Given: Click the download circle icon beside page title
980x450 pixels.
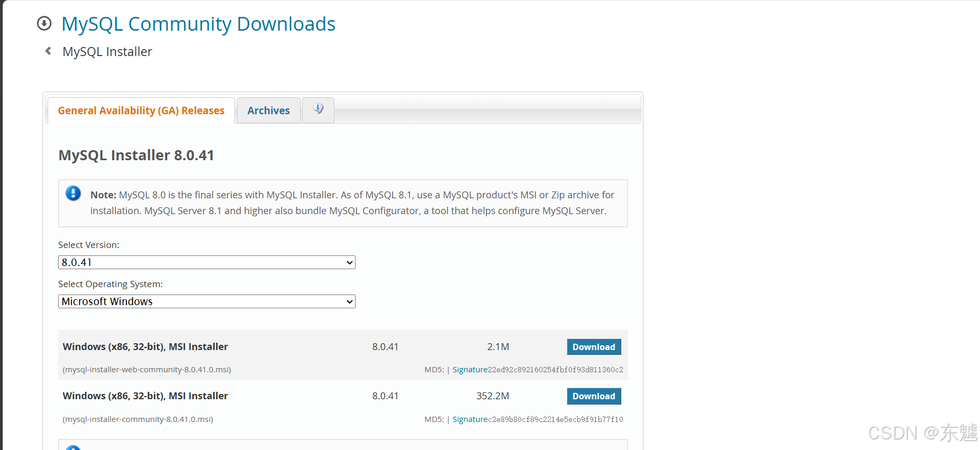Looking at the screenshot, I should click(44, 24).
